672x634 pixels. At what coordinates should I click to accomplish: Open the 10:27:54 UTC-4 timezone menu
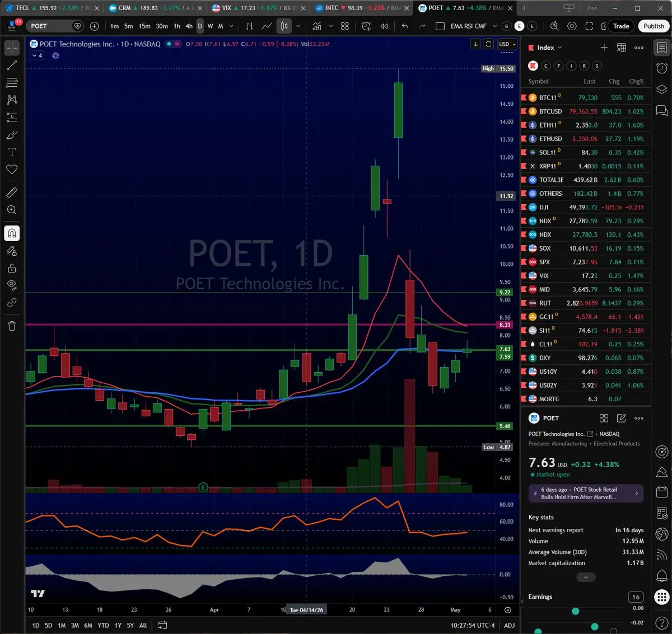(473, 626)
